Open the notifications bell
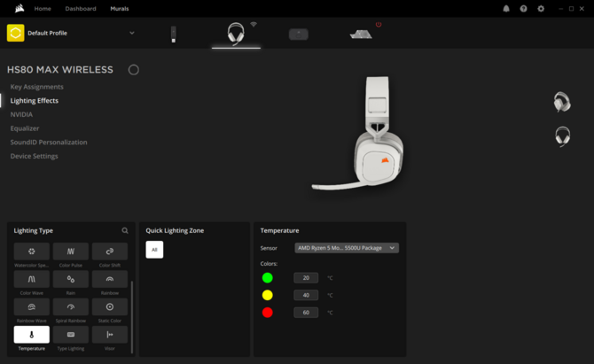This screenshot has width=594, height=364. pyautogui.click(x=506, y=8)
